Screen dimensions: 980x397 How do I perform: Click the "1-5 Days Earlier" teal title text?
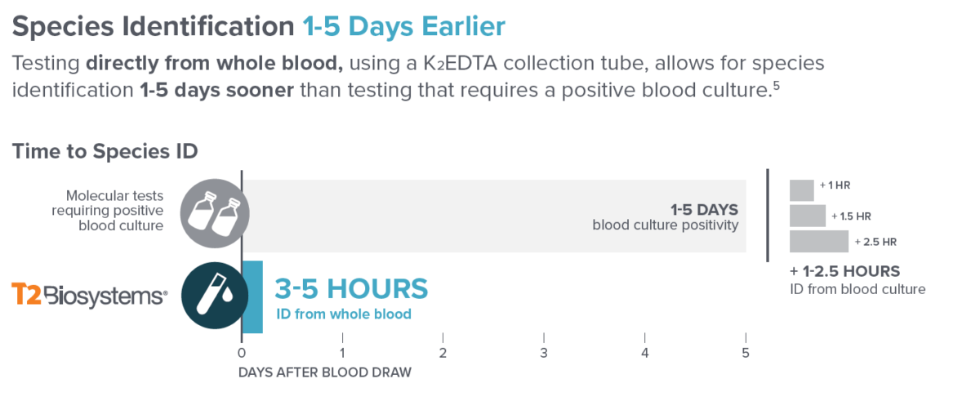(403, 26)
